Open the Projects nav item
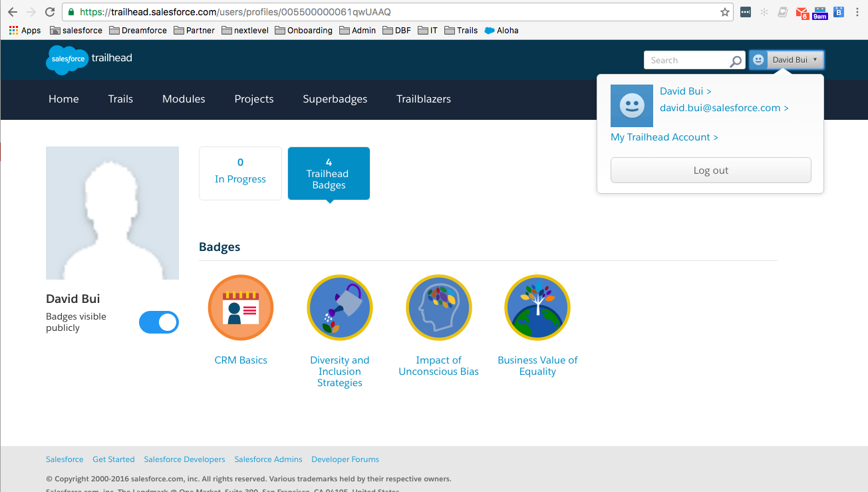 coord(254,99)
